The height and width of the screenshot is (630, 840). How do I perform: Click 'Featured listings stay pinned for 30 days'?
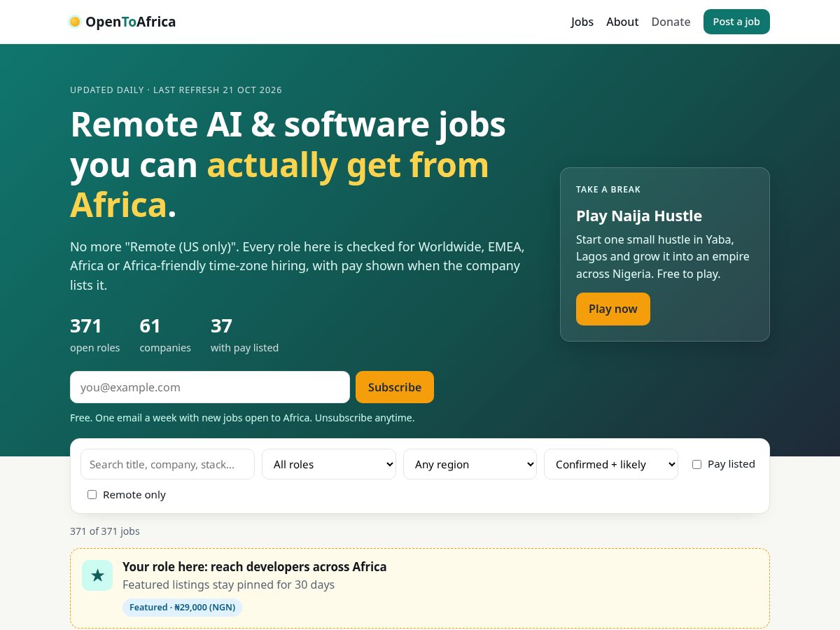pos(228,584)
